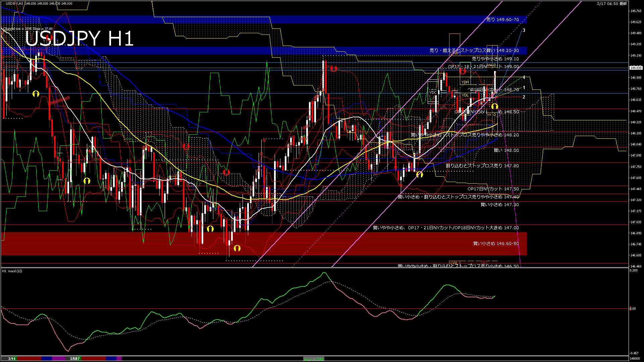Click the 更新 timestamp in top-right corner
The width and height of the screenshot is (644, 362).
pyautogui.click(x=612, y=4)
